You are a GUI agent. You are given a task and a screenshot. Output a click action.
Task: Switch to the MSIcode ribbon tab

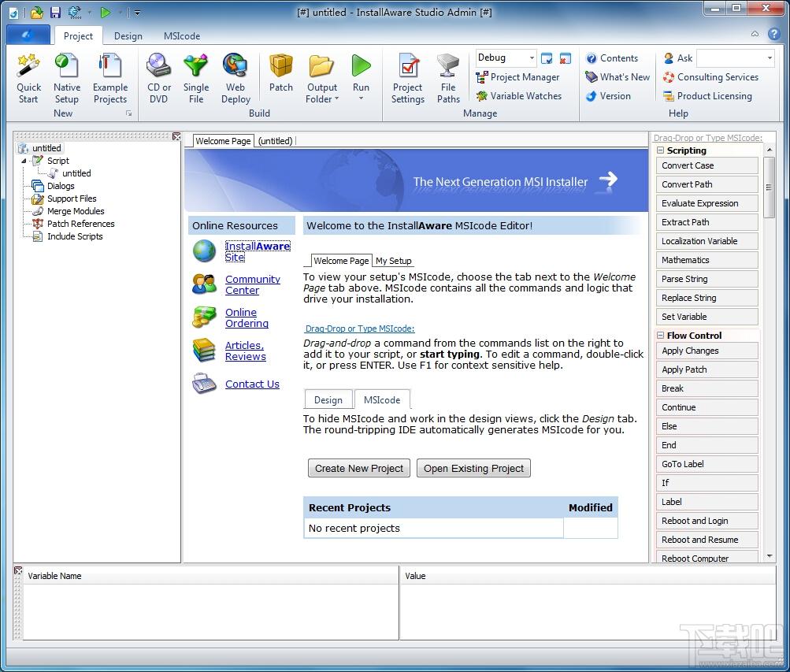182,35
